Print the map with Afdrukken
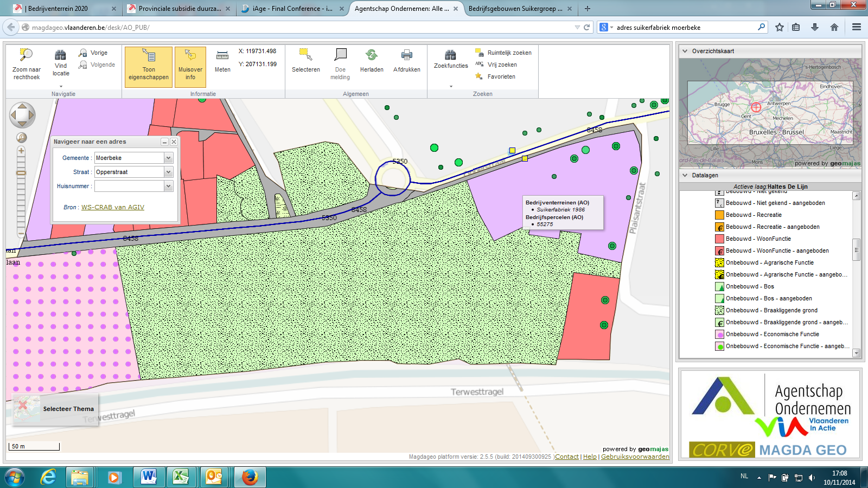The height and width of the screenshot is (488, 868). (407, 61)
